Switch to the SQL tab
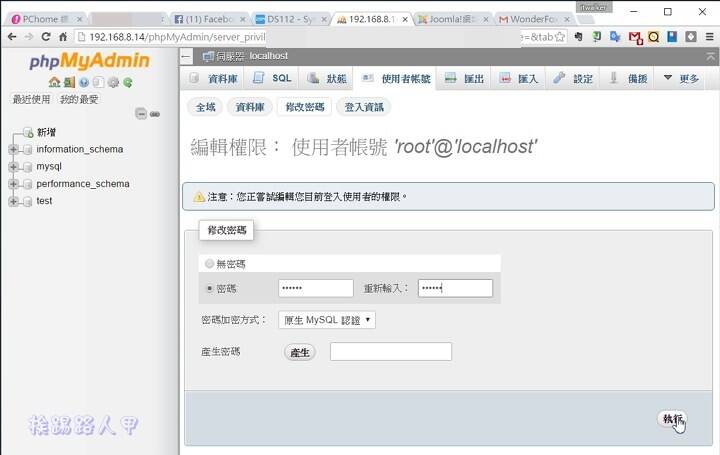The width and height of the screenshot is (720, 455). tap(272, 79)
